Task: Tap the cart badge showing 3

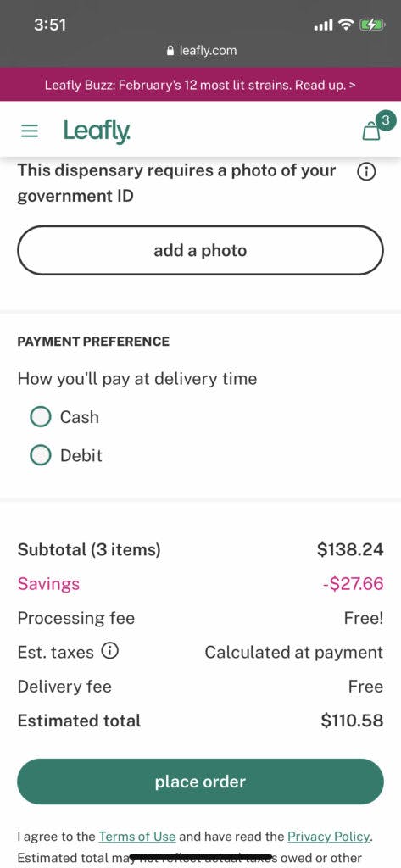Action: [386, 120]
